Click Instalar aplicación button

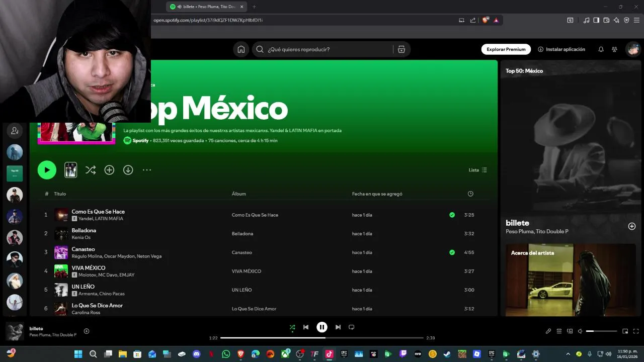(561, 49)
